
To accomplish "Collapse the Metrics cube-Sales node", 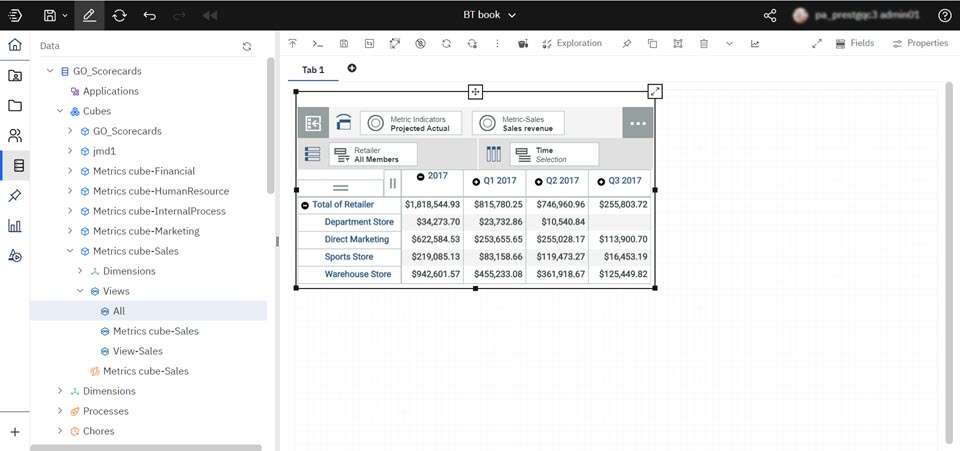I will click(70, 251).
